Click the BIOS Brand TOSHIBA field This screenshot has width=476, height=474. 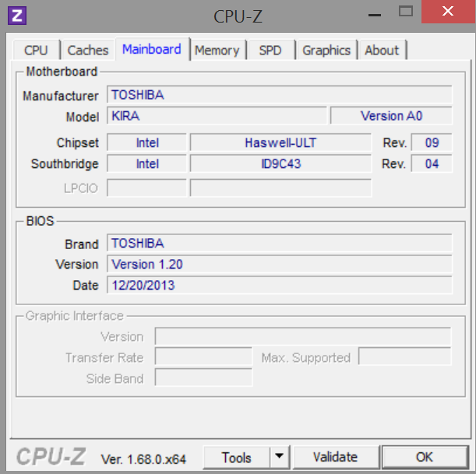[279, 243]
